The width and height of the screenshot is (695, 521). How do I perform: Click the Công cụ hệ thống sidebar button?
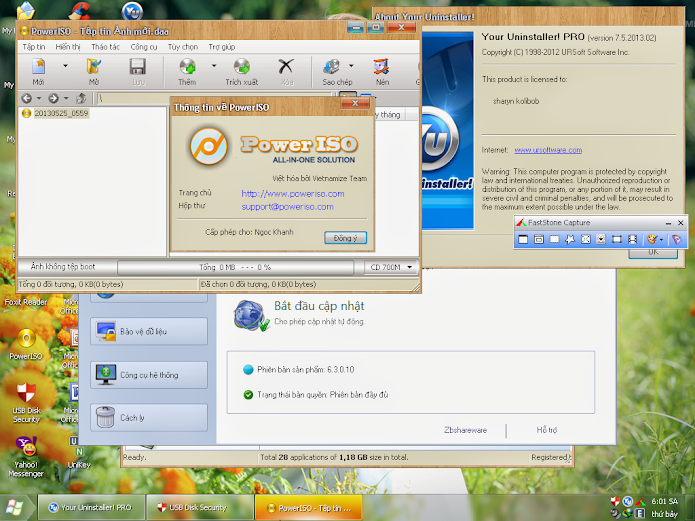[x=149, y=375]
